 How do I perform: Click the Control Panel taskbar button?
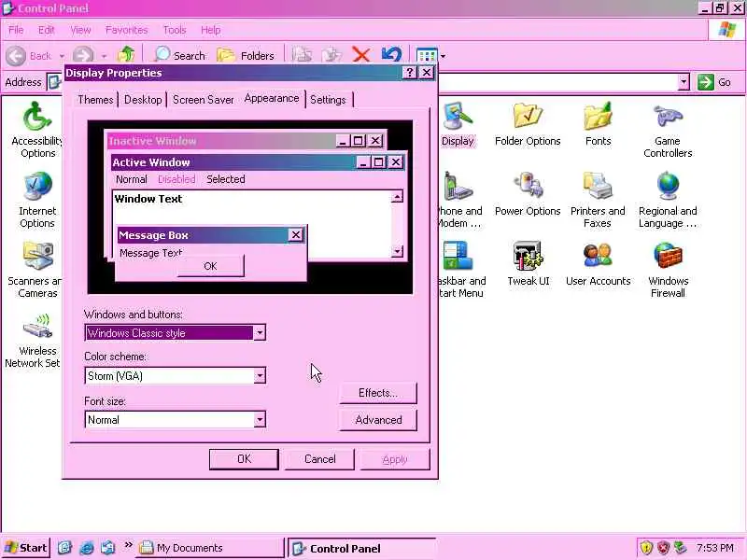coord(362,549)
